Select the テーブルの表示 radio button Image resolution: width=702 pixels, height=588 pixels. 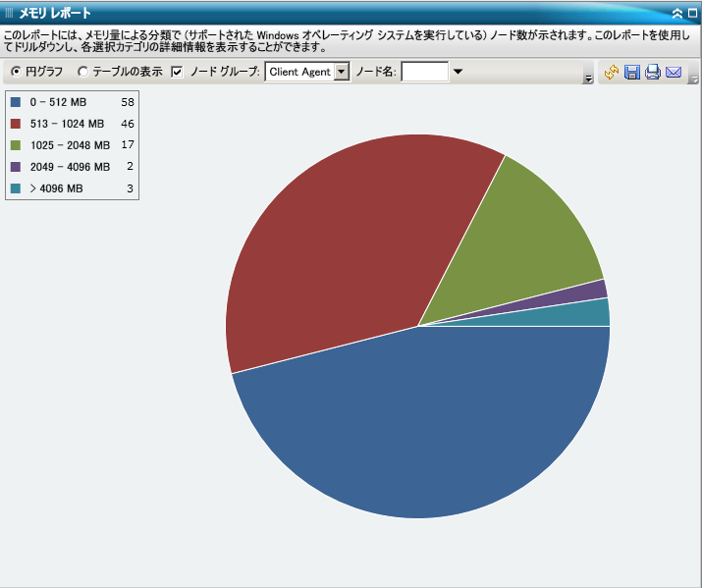[x=82, y=72]
